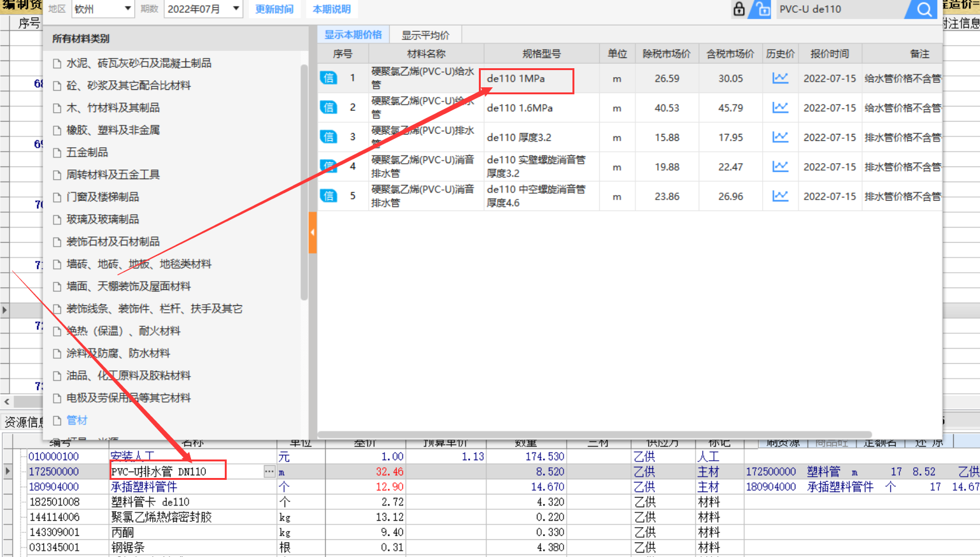Click the 更新时间 link
Image resolution: width=980 pixels, height=557 pixels.
274,9
